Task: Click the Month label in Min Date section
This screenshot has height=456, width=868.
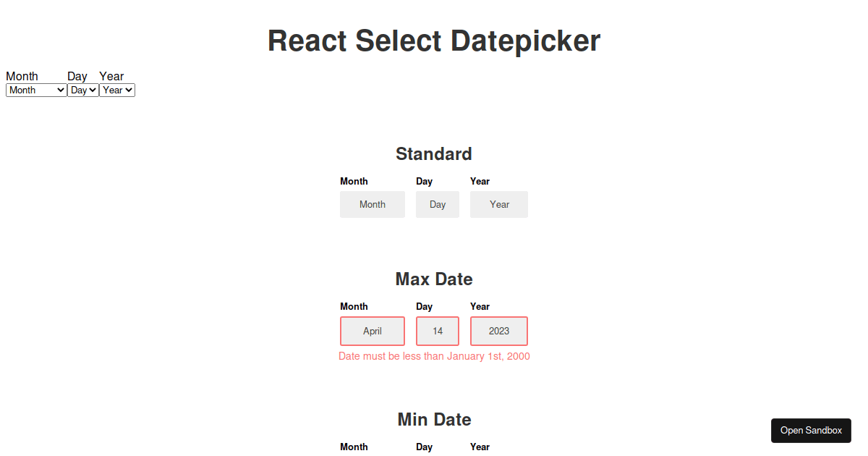Action: point(354,447)
